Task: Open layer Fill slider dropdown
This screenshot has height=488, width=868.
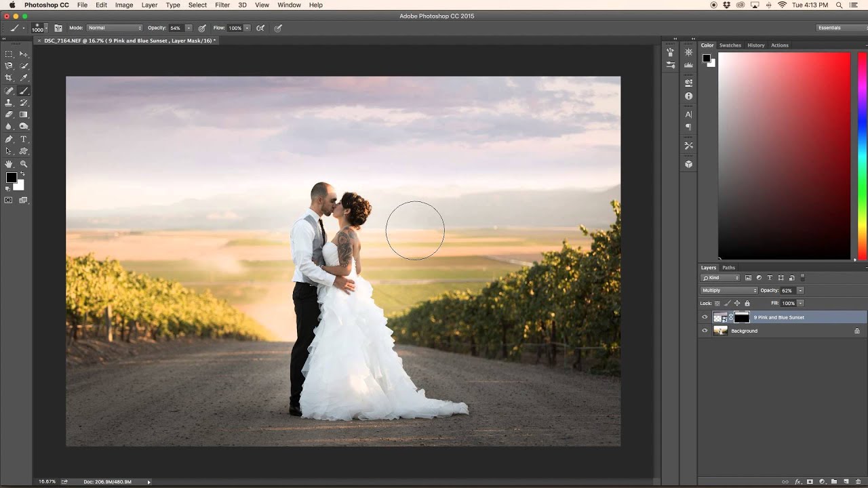Action: [x=800, y=303]
